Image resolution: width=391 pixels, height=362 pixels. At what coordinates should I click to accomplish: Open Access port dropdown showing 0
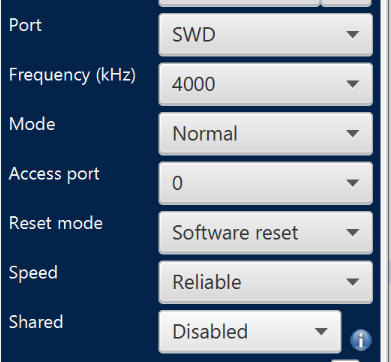266,183
